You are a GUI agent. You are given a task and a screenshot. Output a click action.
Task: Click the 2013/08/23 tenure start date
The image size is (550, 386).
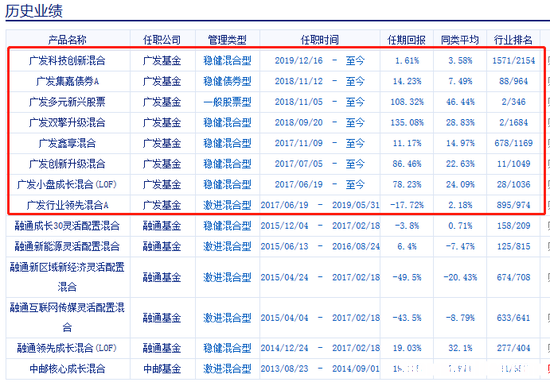284,369
